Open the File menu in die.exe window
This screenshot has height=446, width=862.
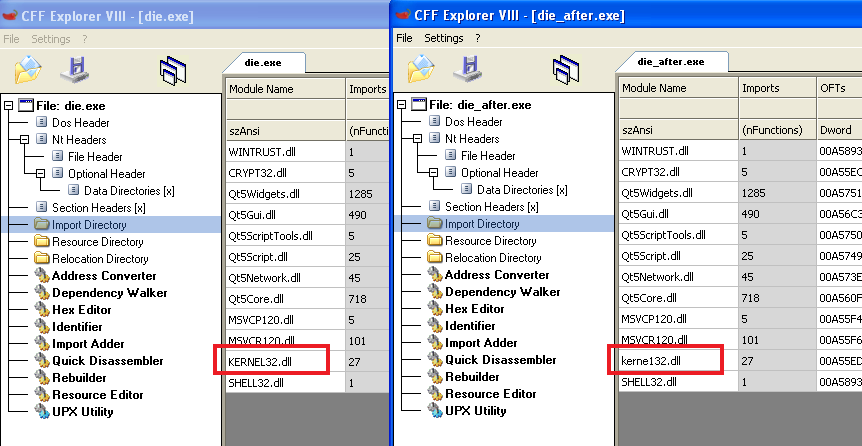(11, 39)
